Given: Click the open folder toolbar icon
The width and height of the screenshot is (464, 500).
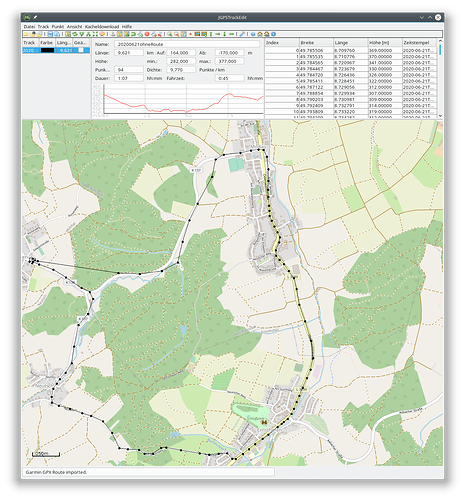Looking at the screenshot, I should tap(26, 34).
